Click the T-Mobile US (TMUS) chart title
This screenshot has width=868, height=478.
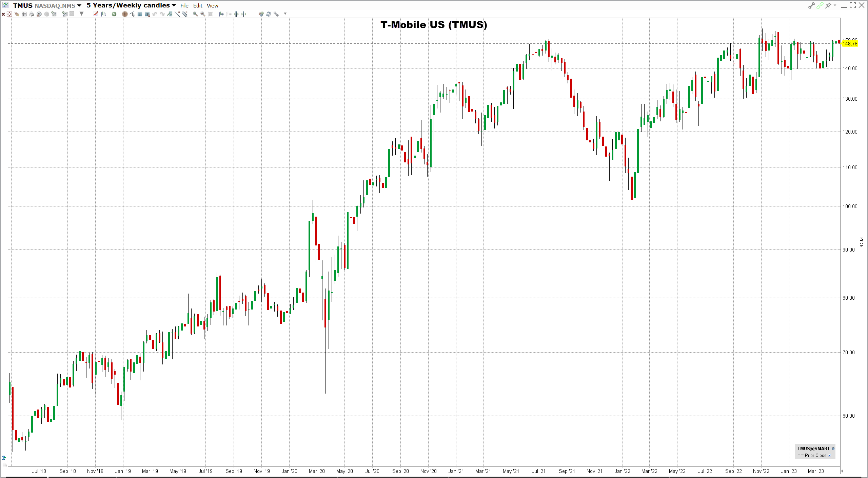tap(434, 25)
